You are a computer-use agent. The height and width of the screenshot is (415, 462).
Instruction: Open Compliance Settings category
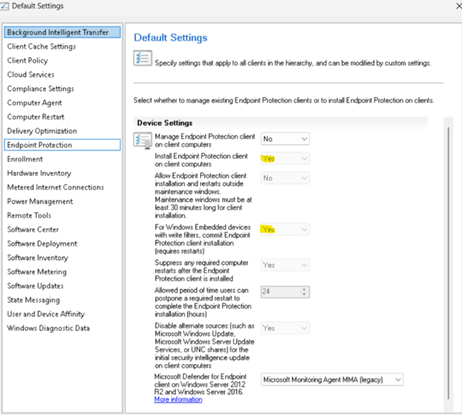pyautogui.click(x=40, y=89)
